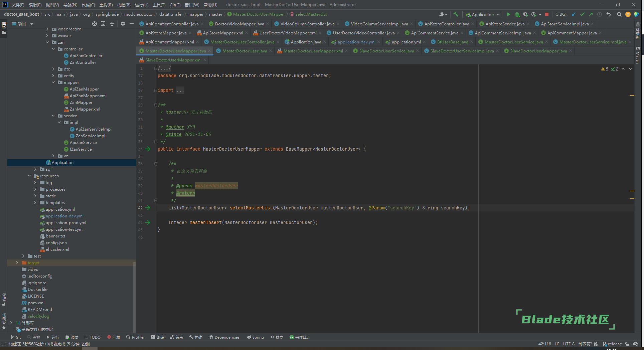The width and height of the screenshot is (644, 350).
Task: Expand the templates folder
Action: pos(35,202)
